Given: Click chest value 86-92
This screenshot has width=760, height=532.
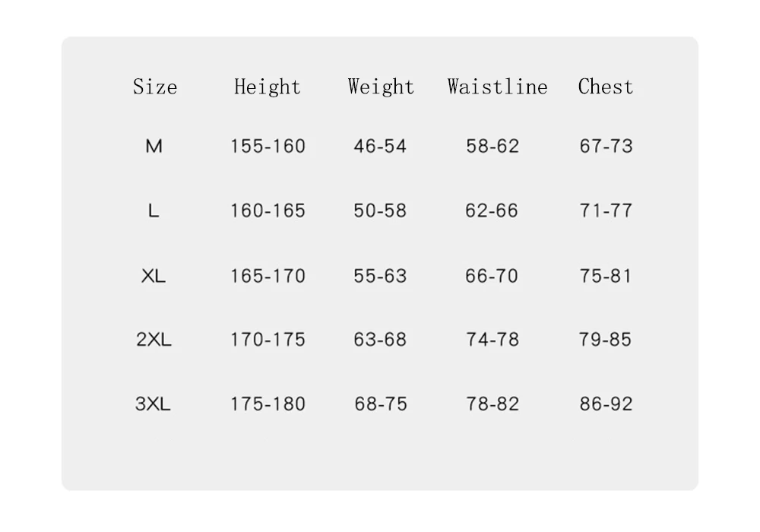Looking at the screenshot, I should [x=606, y=404].
